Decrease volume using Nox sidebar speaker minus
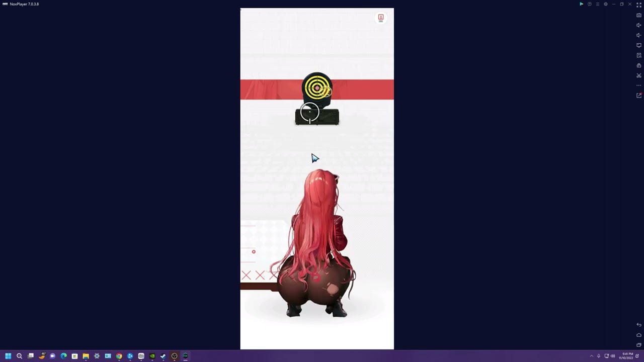The height and width of the screenshot is (362, 644). (x=639, y=35)
